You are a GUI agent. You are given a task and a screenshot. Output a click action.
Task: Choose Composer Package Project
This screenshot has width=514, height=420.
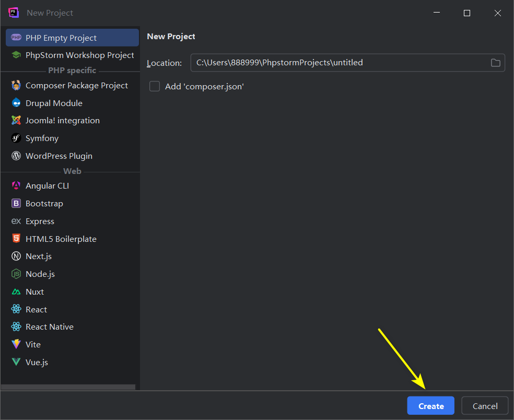72,85
